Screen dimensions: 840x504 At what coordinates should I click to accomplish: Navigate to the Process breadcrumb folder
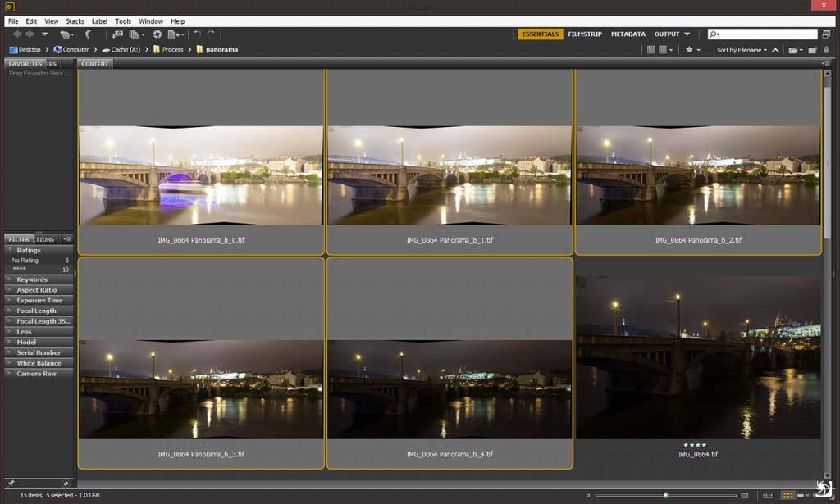pos(173,49)
